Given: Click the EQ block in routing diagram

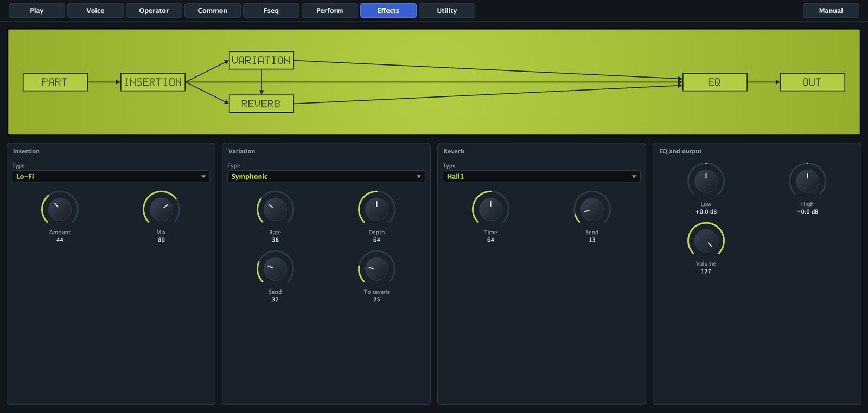Looking at the screenshot, I should [715, 82].
